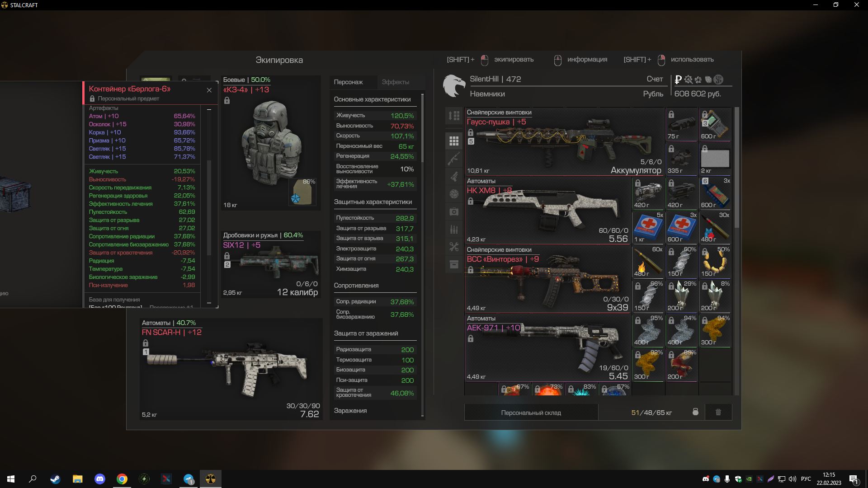868x488 pixels.
Task: Select the all-items grid filter
Action: point(454,141)
